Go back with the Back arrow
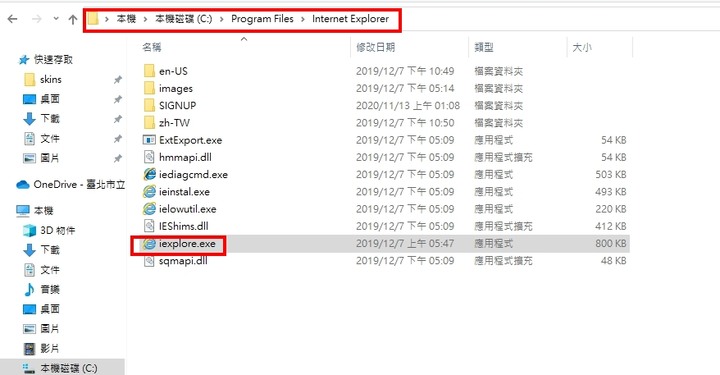 [x=13, y=19]
